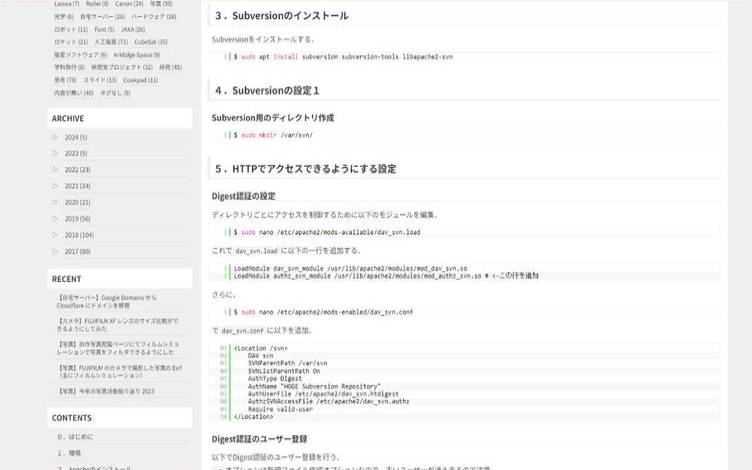This screenshot has height=470, width=752.
Task: Click the sudo mkdir /var/svn/ code line
Action: pyautogui.click(x=273, y=135)
